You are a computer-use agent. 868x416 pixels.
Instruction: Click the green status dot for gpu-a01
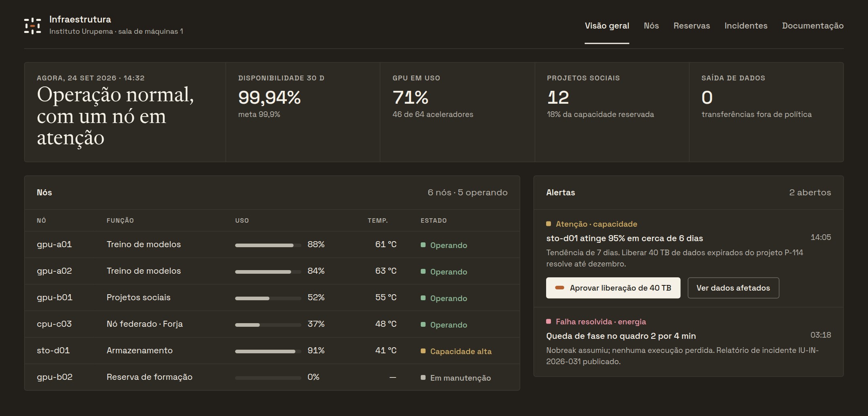click(423, 245)
